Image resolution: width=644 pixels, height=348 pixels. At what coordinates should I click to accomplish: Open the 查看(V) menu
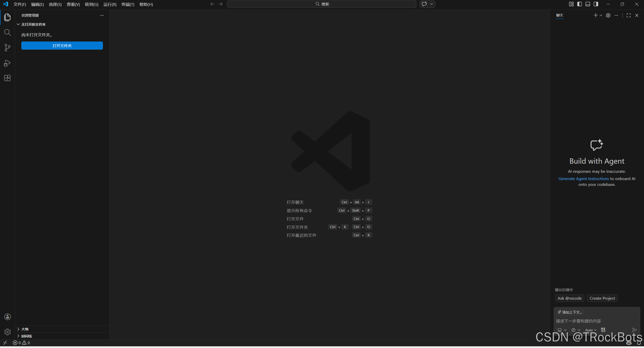73,4
